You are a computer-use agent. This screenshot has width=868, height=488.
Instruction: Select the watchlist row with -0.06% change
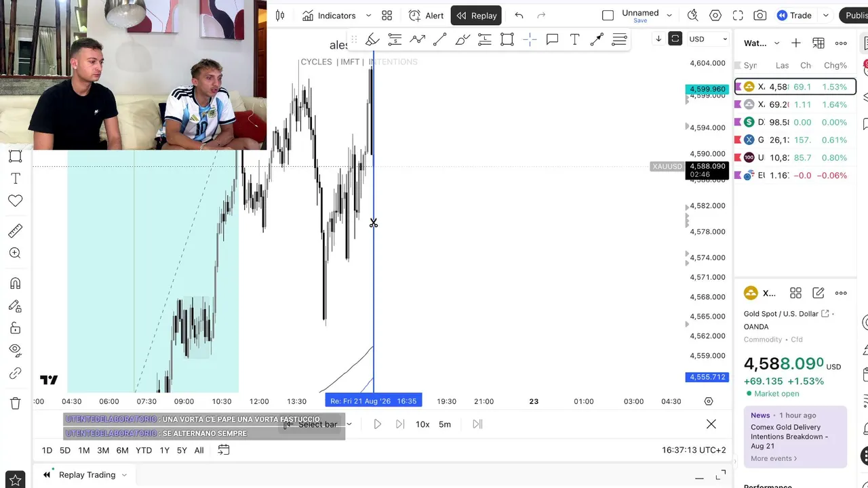point(795,175)
